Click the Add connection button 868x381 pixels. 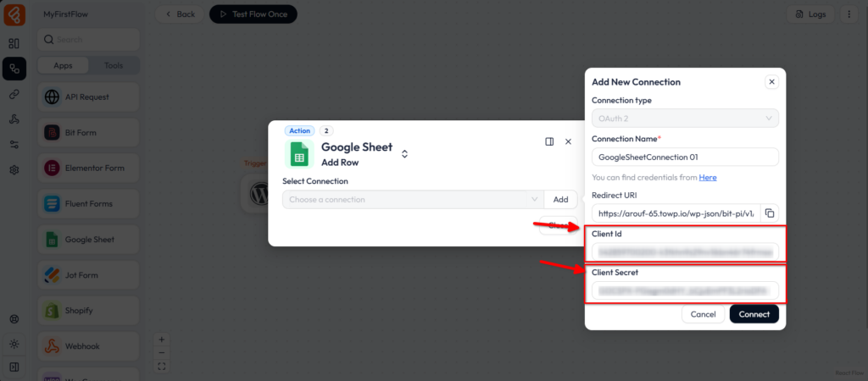[x=561, y=200]
